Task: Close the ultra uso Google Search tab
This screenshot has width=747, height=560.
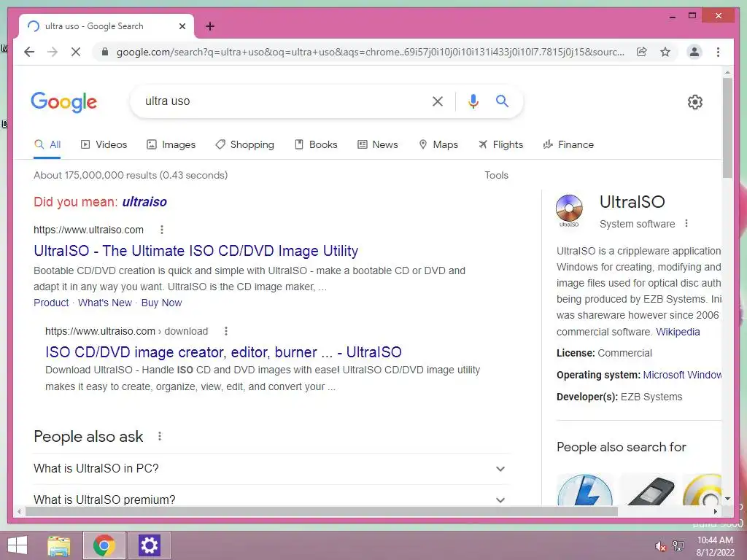Action: point(182,26)
